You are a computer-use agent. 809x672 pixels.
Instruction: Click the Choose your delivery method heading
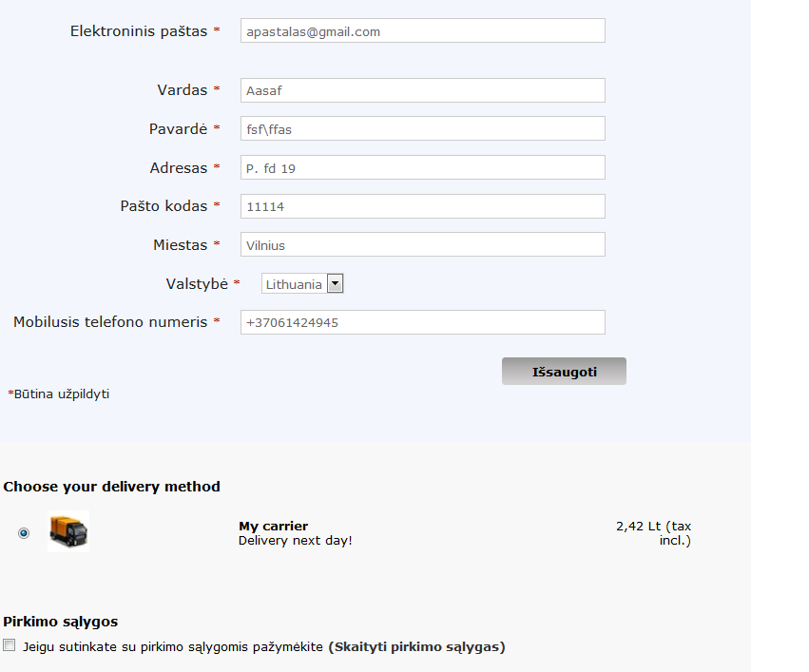(x=111, y=487)
